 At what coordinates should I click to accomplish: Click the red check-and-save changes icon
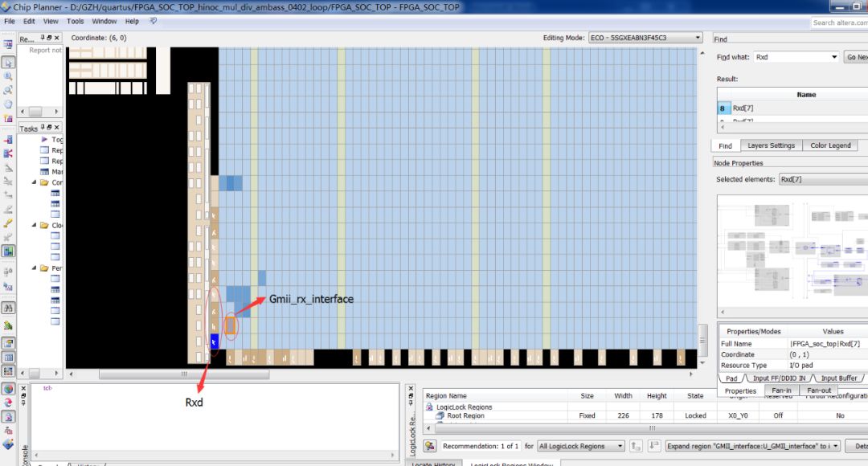point(8,403)
